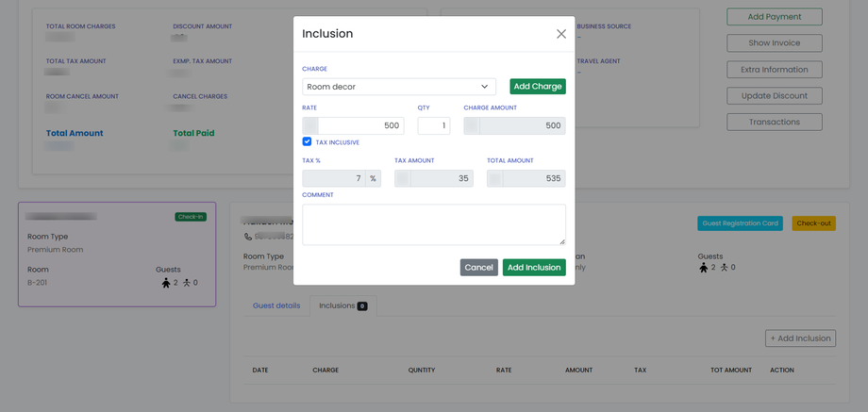Click the Rate input field
Screen dimensions: 868x412
(359, 125)
